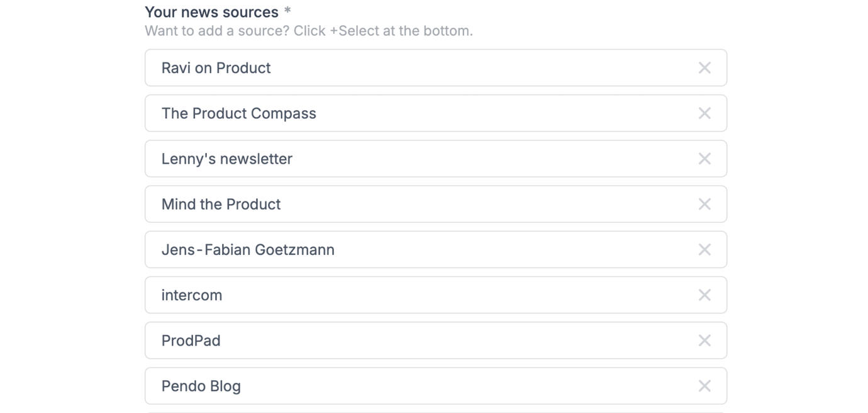This screenshot has width=868, height=413.
Task: Select the Jens-Fabian Goetzmann entry
Action: click(x=248, y=249)
